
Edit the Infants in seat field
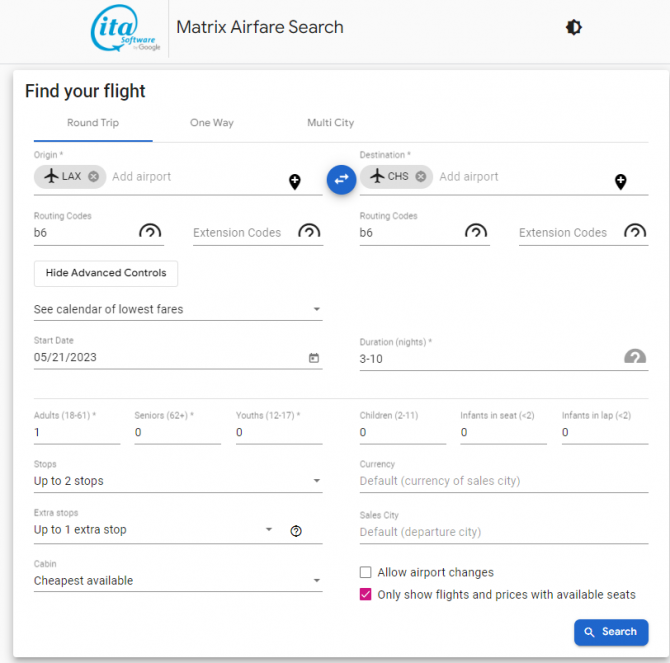pos(503,433)
